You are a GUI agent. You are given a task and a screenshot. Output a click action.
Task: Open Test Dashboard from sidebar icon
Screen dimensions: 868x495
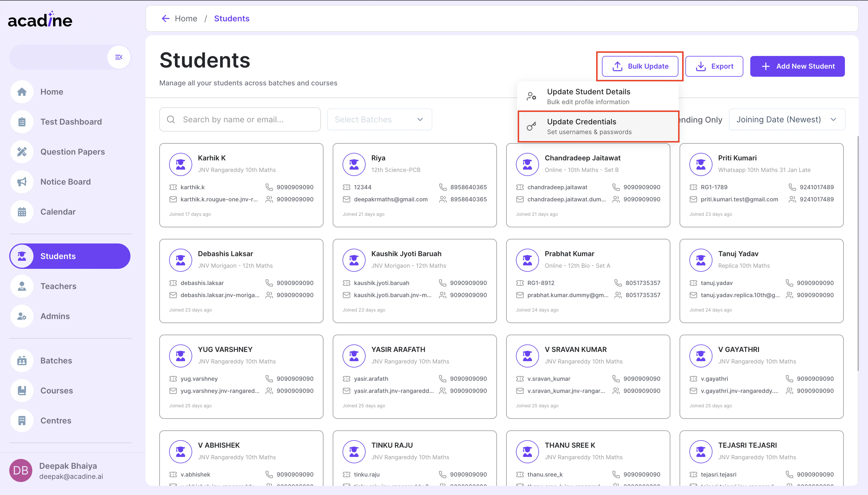[x=22, y=122]
